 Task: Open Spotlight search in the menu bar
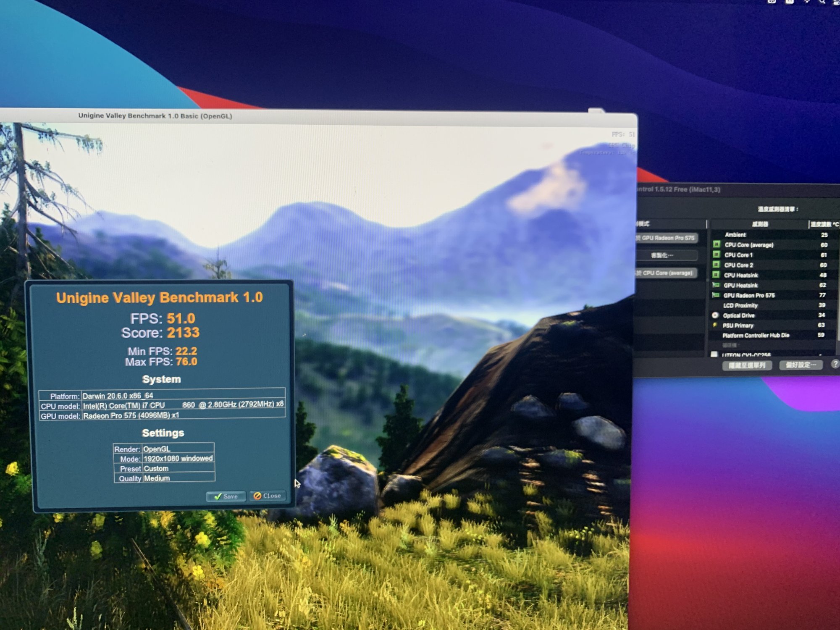click(x=822, y=2)
